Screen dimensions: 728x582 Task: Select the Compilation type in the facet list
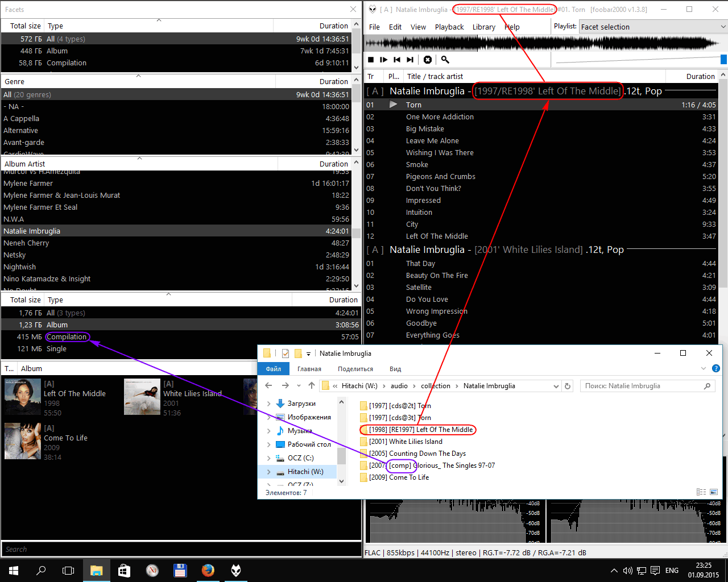(67, 337)
